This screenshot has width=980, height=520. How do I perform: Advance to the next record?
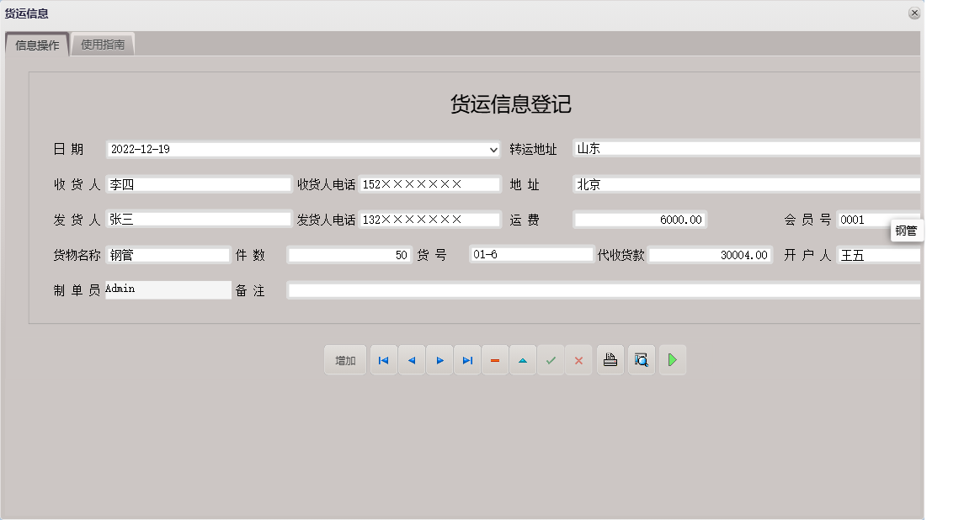pyautogui.click(x=439, y=359)
